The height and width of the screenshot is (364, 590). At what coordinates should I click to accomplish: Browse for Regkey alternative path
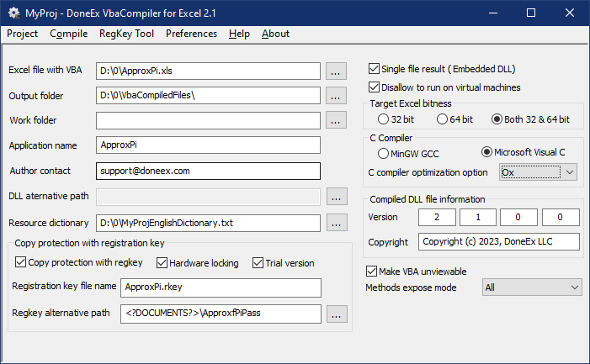pyautogui.click(x=337, y=314)
